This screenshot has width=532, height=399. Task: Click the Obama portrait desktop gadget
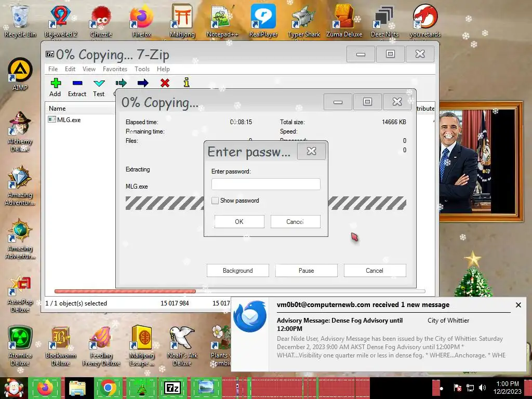pos(481,162)
